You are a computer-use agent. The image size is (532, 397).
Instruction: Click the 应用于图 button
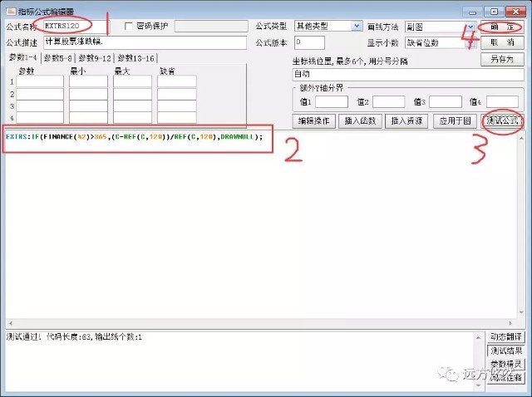[455, 121]
